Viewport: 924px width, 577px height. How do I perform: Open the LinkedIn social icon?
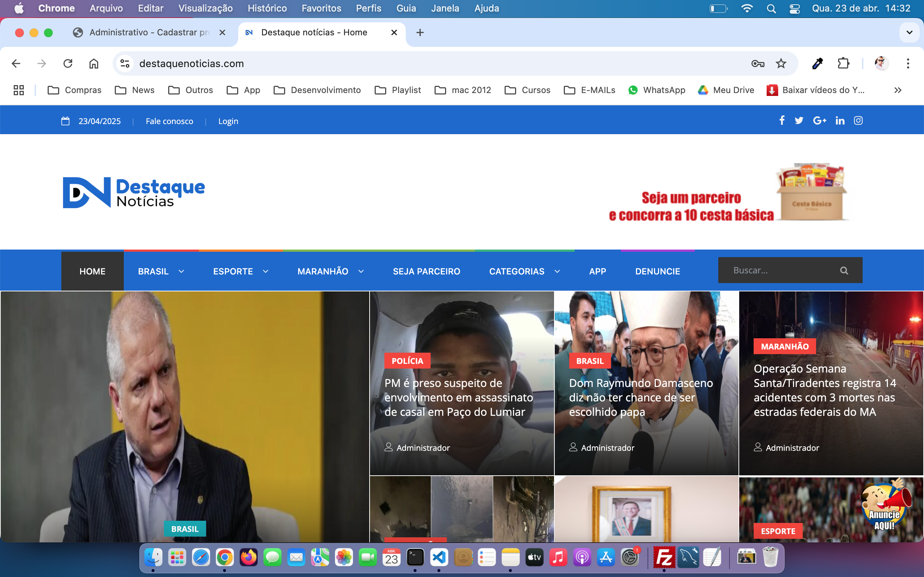(840, 120)
